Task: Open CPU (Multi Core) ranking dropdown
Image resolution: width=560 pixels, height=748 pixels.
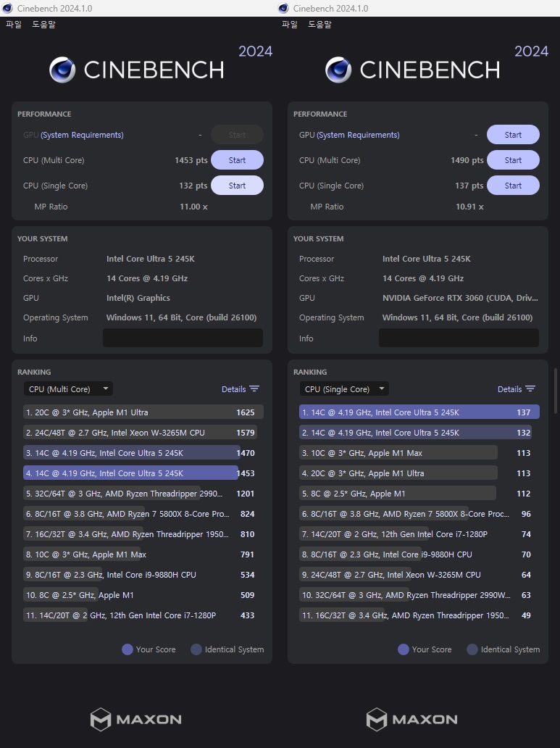Action: coord(68,389)
